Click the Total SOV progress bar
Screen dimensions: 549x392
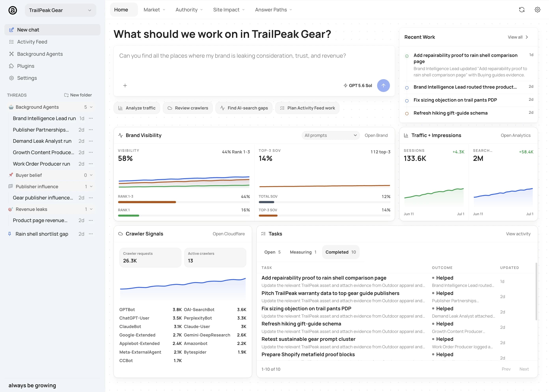pos(324,202)
